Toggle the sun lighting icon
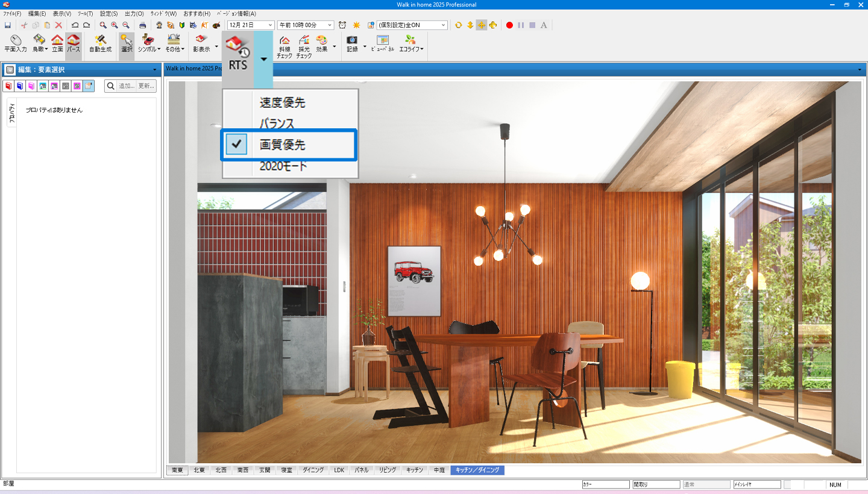Screen dimensions: 868x494 pyautogui.click(x=356, y=25)
